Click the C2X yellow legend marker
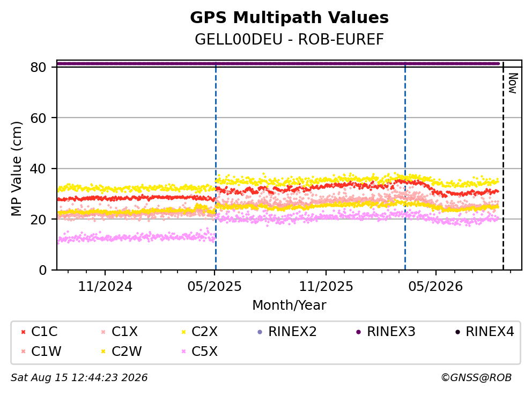This screenshot has height=394, width=532. click(x=184, y=332)
